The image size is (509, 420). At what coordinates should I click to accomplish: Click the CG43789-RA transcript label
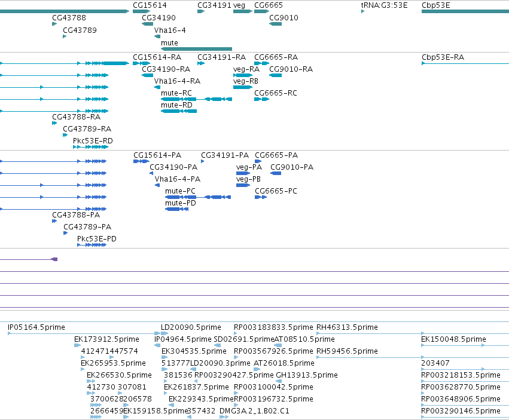click(x=87, y=129)
